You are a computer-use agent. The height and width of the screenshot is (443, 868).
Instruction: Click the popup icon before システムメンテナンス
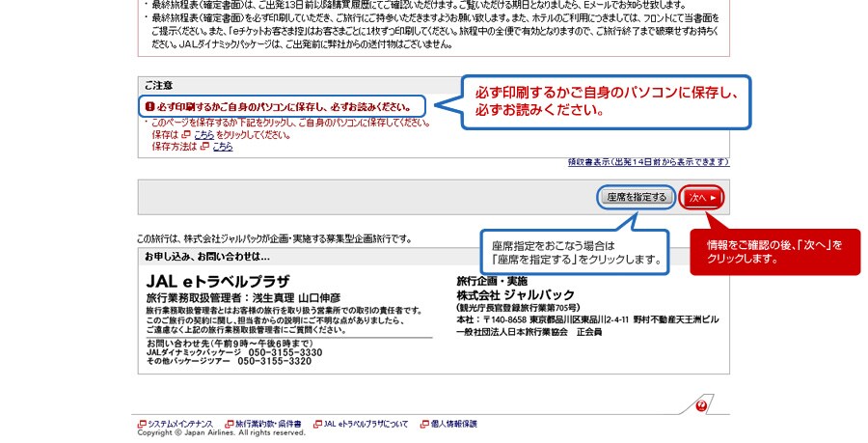[142, 424]
